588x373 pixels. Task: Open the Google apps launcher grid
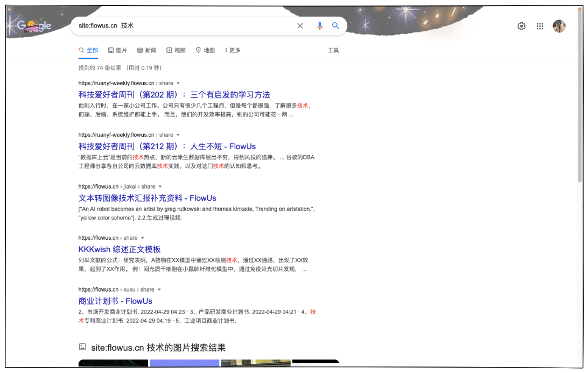540,25
